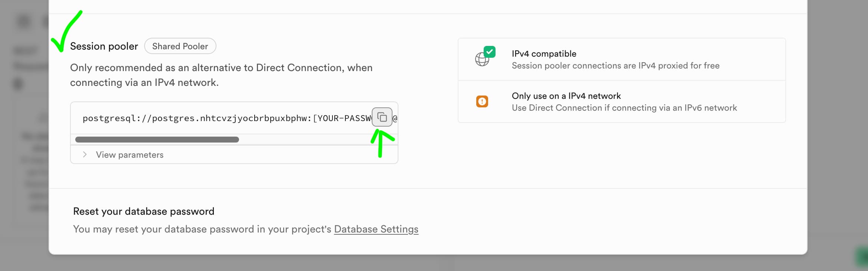
Task: Click the IPv4 proxied for free description
Action: click(615, 66)
